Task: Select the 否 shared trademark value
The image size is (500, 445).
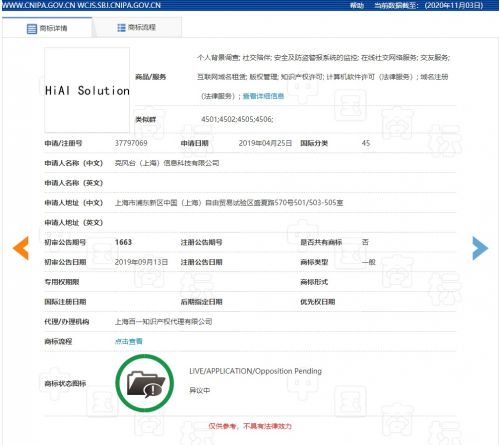Action: pos(365,242)
